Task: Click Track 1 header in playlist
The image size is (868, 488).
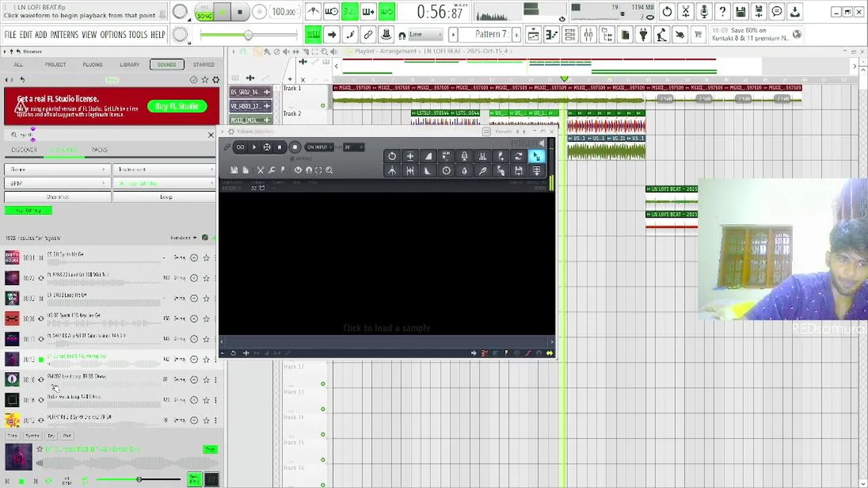Action: [306, 96]
